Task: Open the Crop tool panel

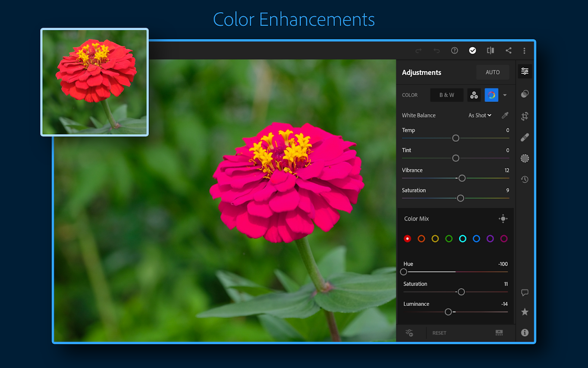Action: click(525, 116)
